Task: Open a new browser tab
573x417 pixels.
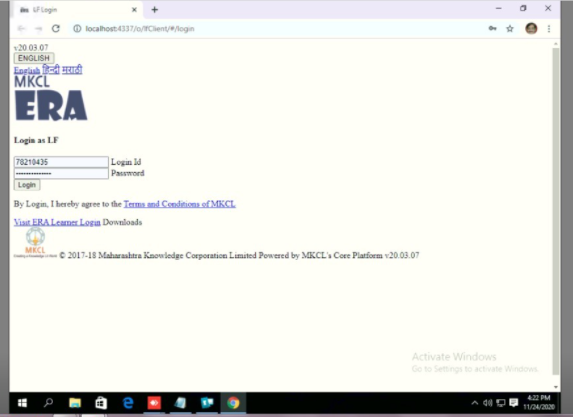Action: 155,10
